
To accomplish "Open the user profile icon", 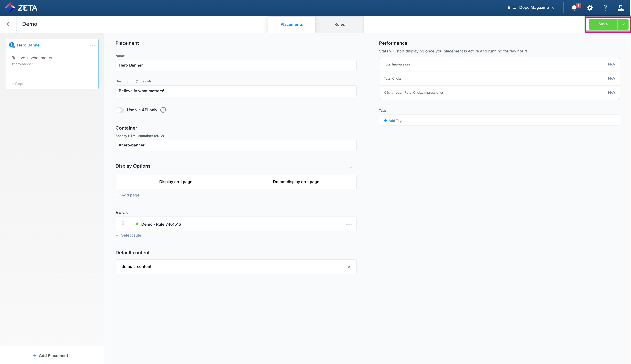I will (620, 8).
